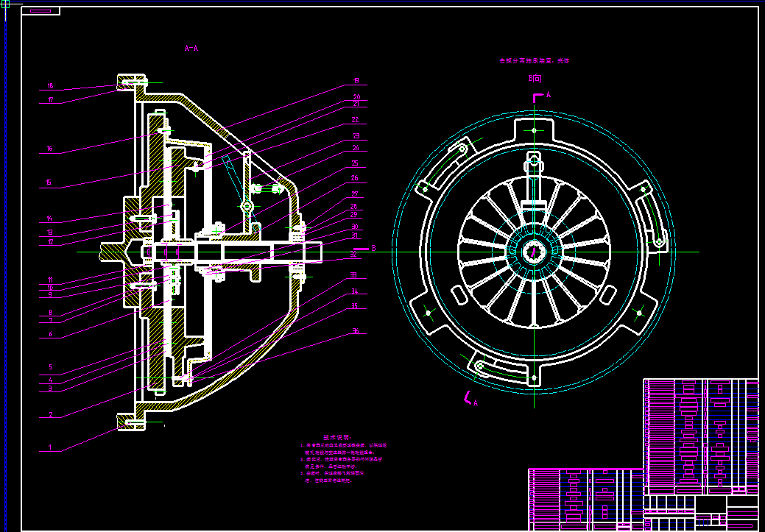The image size is (765, 532).
Task: Select part number label "25"
Action: click(355, 163)
